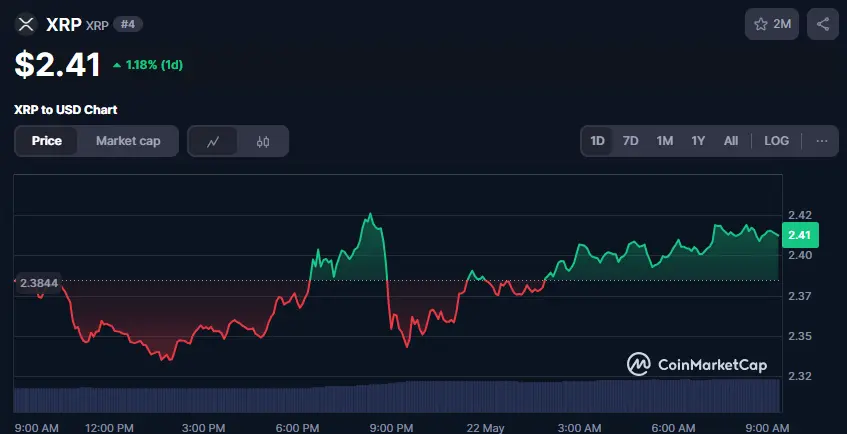Click the XRP coin logo icon
The image size is (847, 434).
(x=26, y=24)
